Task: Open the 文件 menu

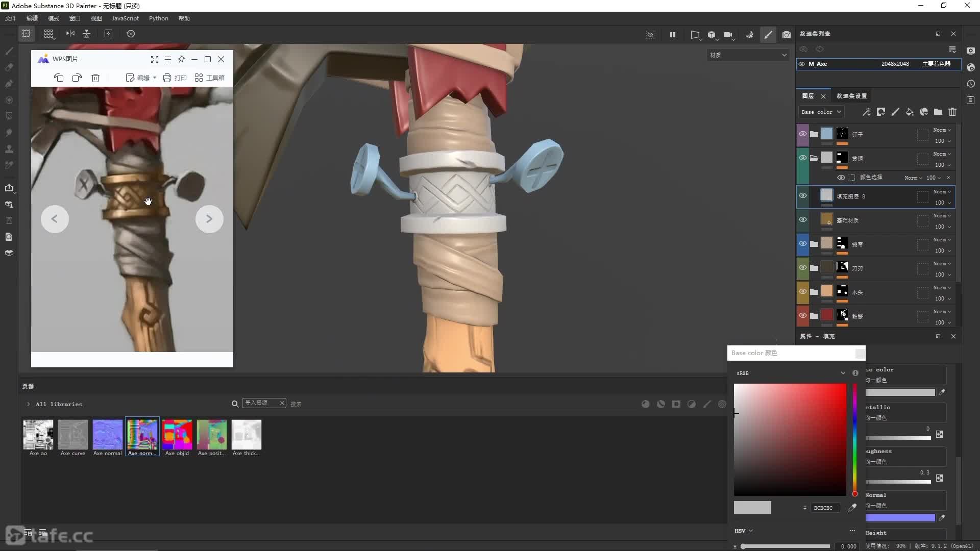Action: point(11,18)
